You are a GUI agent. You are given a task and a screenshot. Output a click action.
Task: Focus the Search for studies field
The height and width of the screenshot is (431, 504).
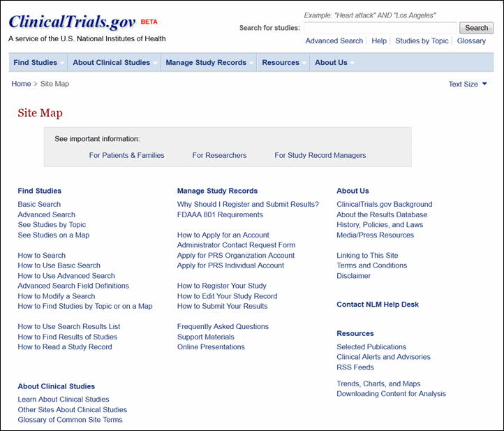point(380,28)
